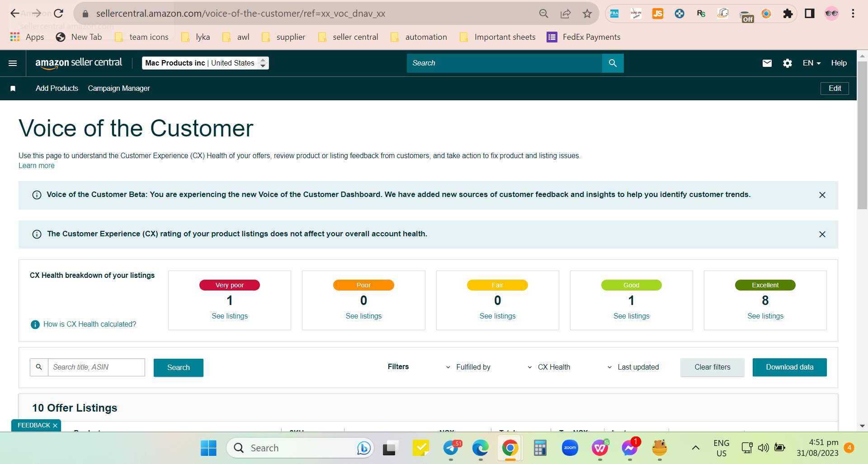The image size is (868, 464).
Task: Open the automation bookmark folder
Action: (x=419, y=37)
